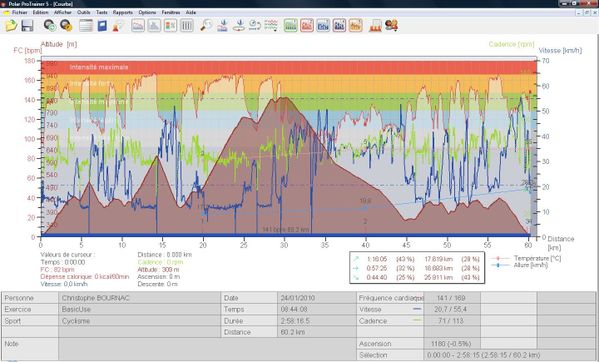599x362 pixels.
Task: Open the Aide menu
Action: pos(191,12)
